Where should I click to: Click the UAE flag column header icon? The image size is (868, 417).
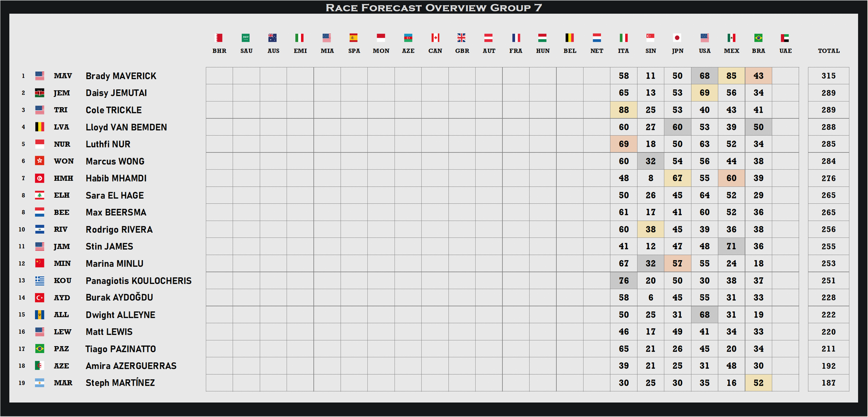tap(785, 38)
